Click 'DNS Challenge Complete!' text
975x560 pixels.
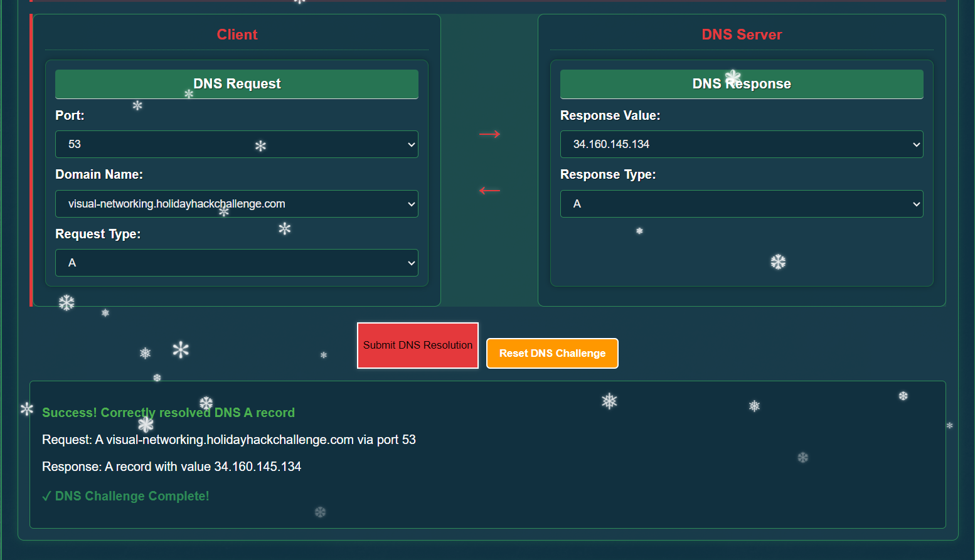point(125,496)
